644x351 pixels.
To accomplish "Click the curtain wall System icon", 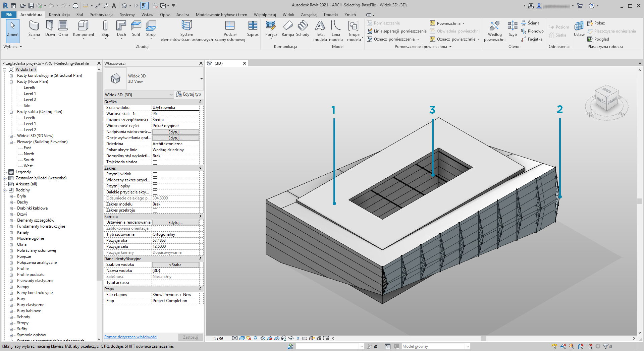I will pos(186,26).
